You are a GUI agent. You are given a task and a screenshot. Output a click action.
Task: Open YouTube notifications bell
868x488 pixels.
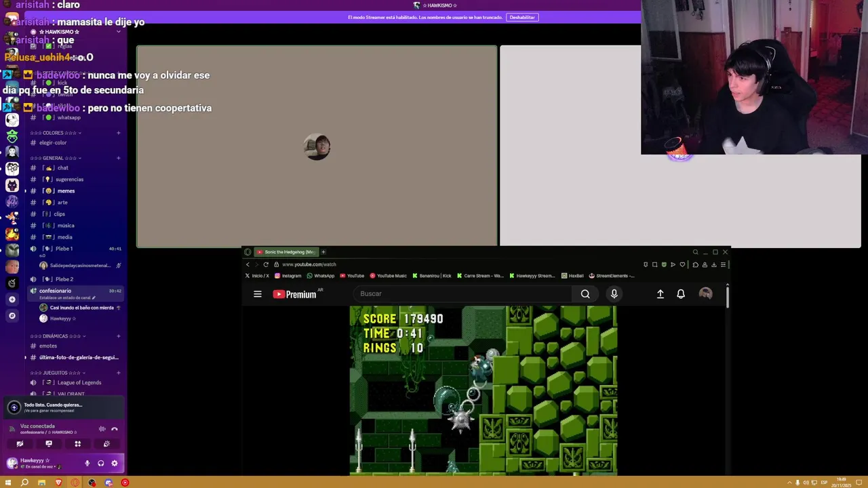[x=681, y=294]
